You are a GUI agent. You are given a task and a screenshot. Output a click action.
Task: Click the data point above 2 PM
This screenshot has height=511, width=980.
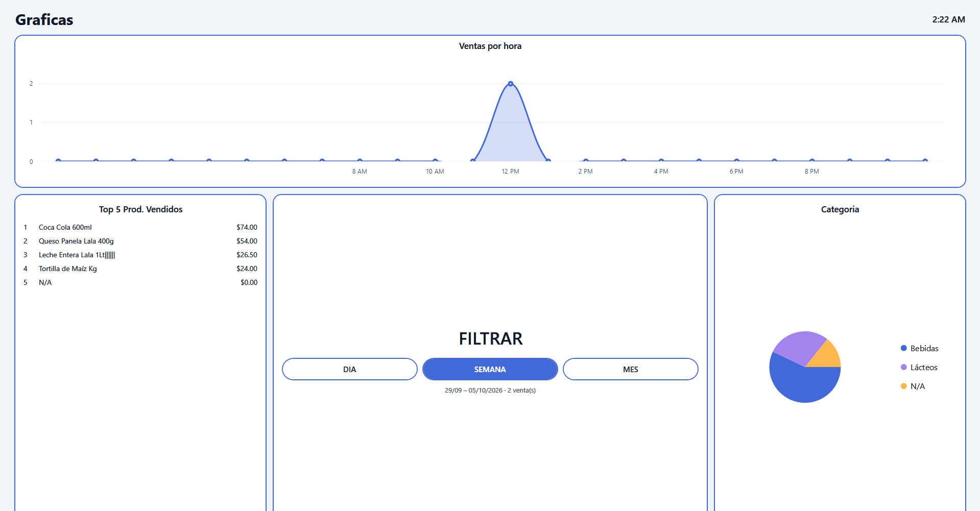[x=586, y=161]
